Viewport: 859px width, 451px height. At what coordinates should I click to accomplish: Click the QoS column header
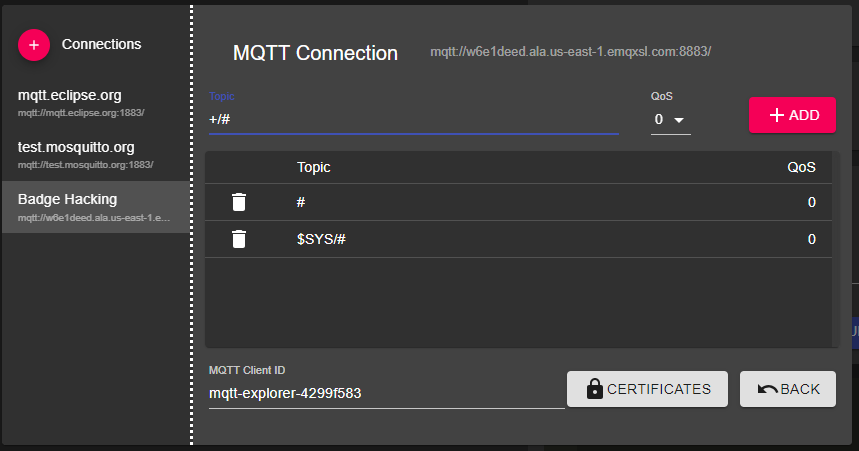click(x=801, y=167)
